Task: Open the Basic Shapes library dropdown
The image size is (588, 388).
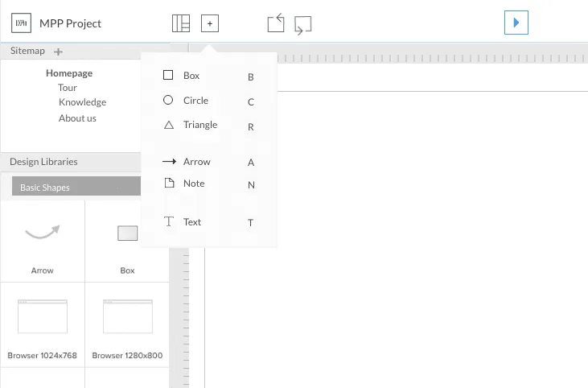Action: click(76, 187)
